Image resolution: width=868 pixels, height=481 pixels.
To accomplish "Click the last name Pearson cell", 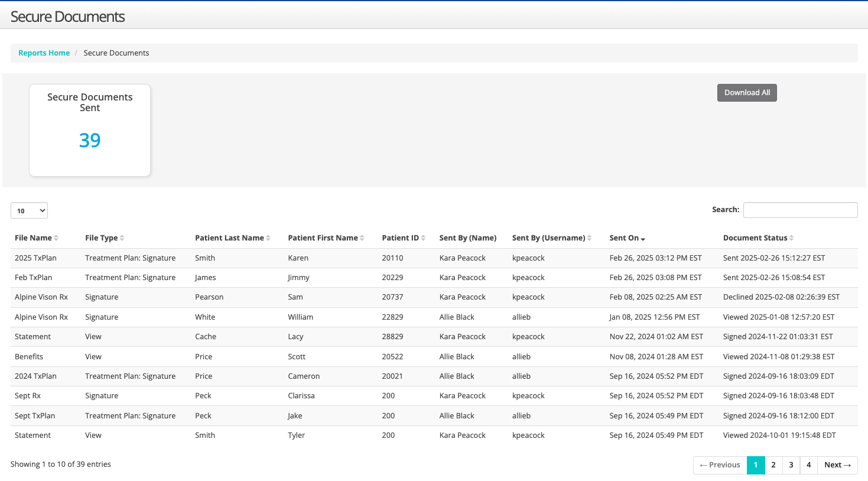I will (x=209, y=297).
